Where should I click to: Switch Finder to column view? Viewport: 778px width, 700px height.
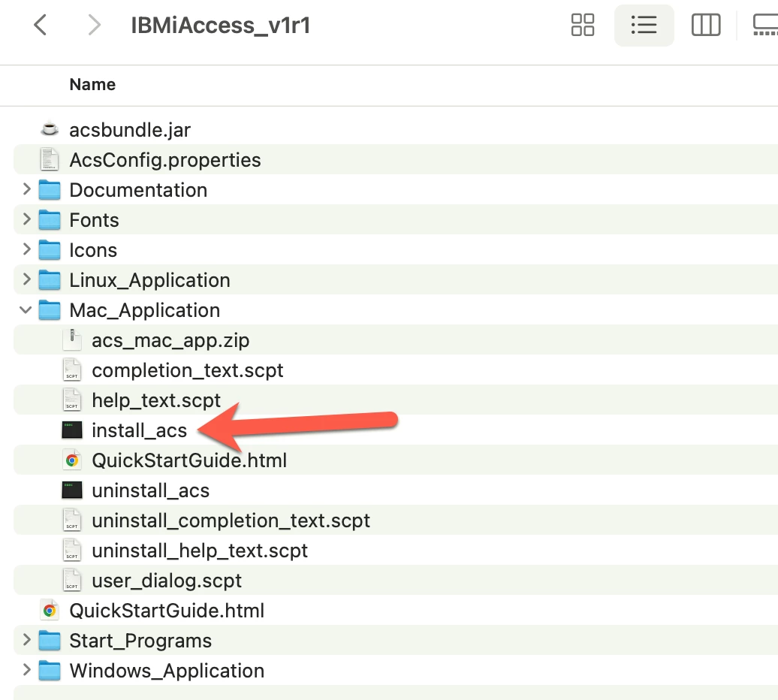(x=706, y=25)
